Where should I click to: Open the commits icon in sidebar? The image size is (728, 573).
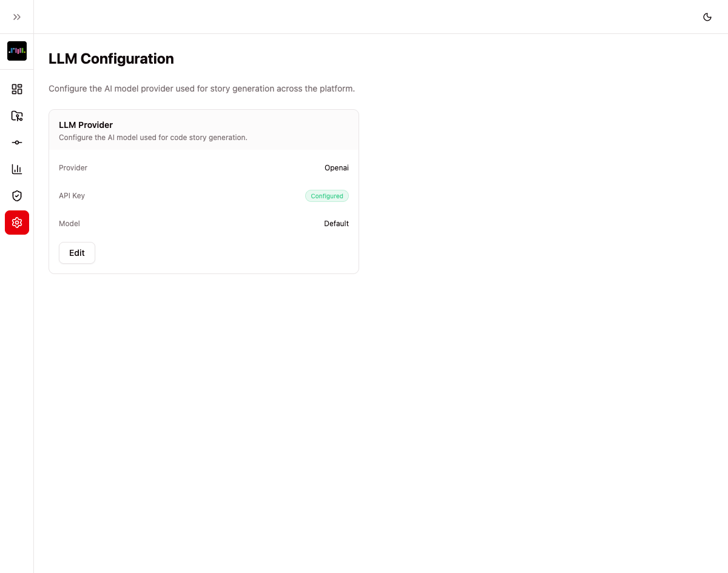click(17, 142)
